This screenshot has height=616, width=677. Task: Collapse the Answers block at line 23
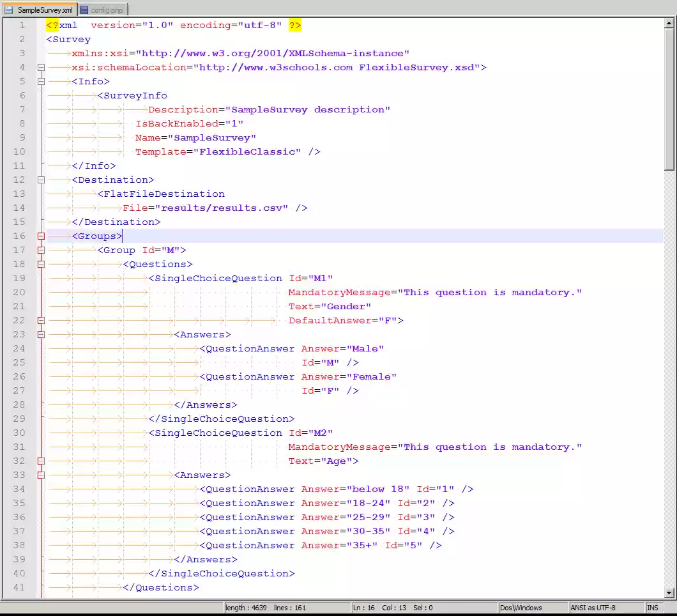tap(42, 335)
